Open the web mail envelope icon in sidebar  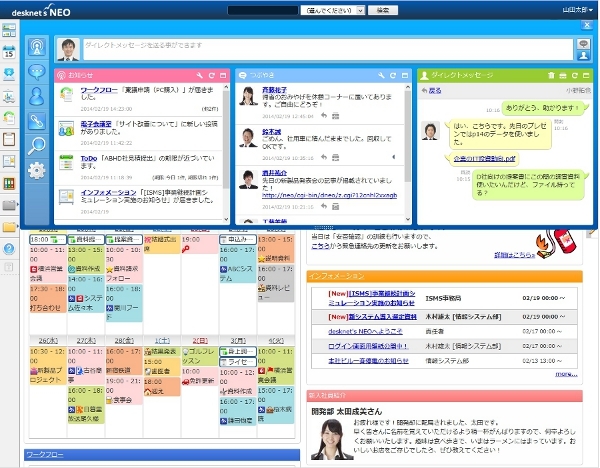coord(9,74)
